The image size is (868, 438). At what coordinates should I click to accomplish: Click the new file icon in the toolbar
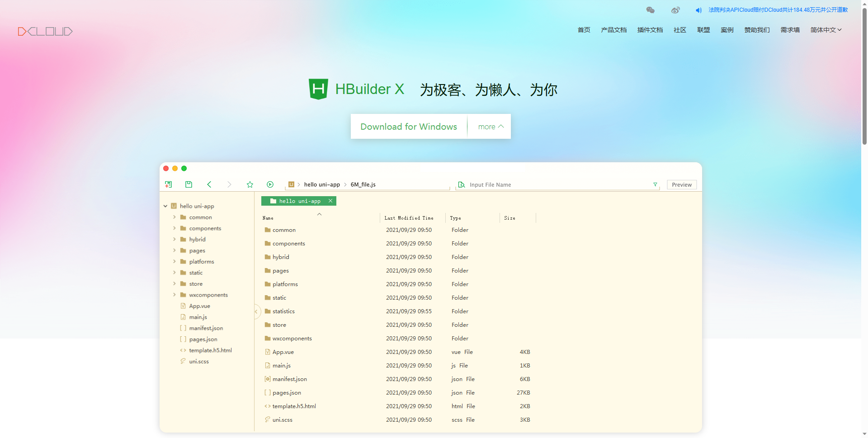[169, 184]
